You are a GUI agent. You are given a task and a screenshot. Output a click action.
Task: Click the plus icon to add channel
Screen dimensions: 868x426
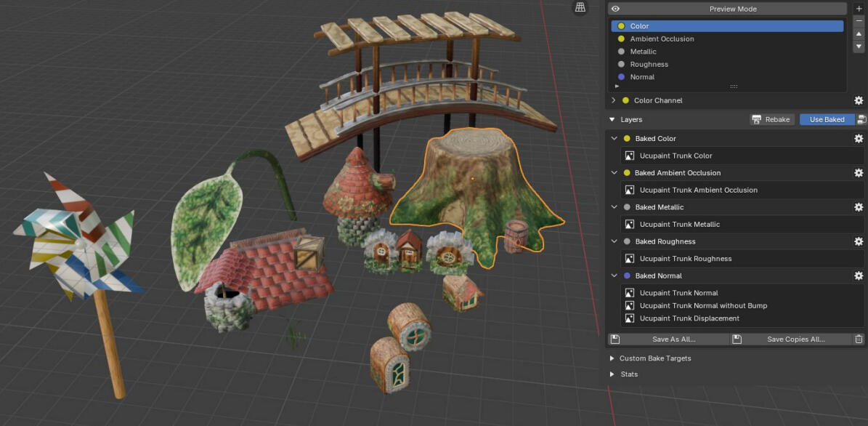(859, 9)
